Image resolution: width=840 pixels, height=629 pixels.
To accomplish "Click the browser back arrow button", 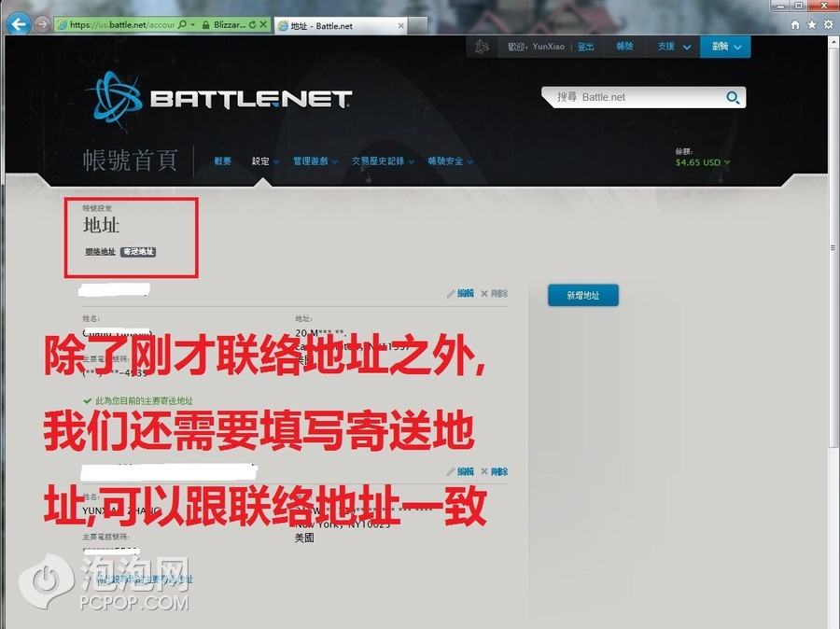I will [x=18, y=24].
